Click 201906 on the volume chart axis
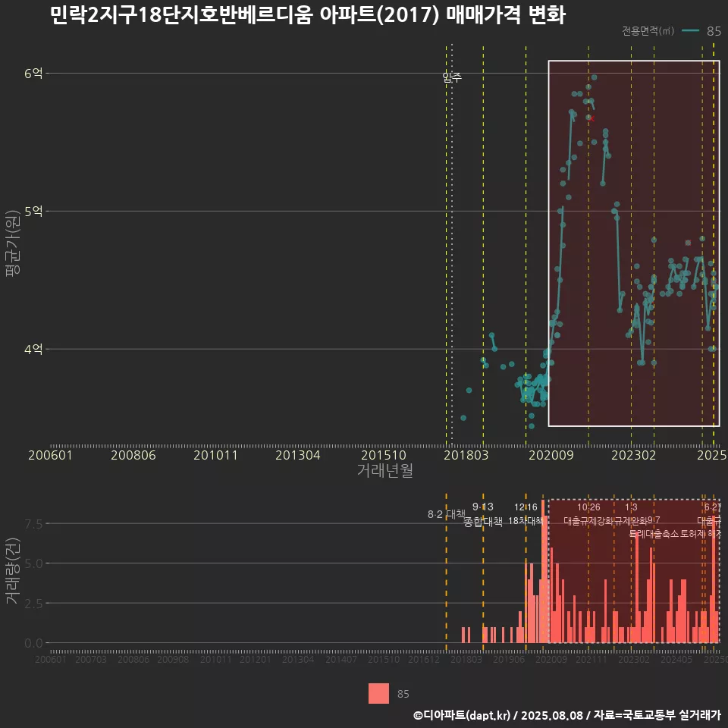 point(508,659)
